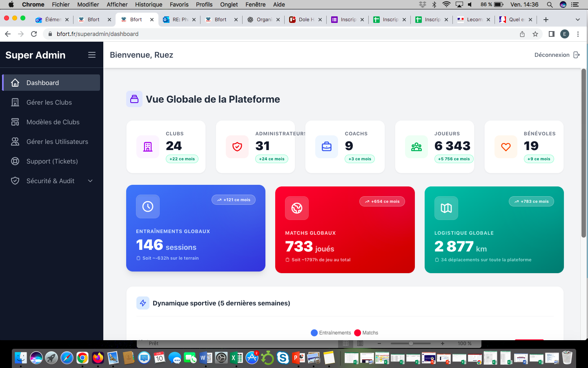Image resolution: width=588 pixels, height=368 pixels.
Task: Click the Déconnexion logout icon
Action: [x=577, y=55]
